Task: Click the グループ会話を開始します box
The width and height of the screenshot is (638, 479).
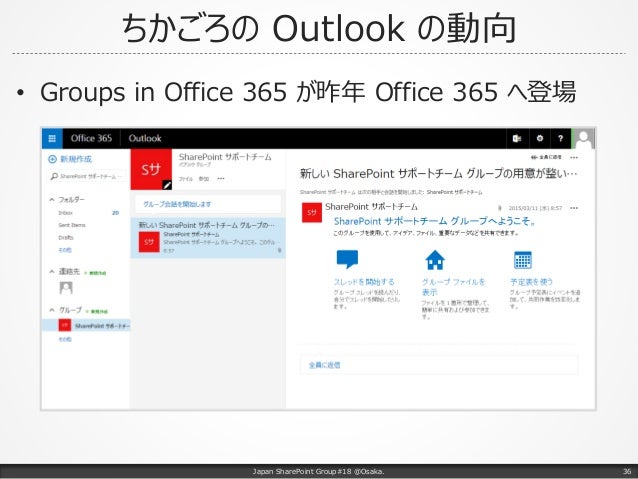Action: point(208,204)
